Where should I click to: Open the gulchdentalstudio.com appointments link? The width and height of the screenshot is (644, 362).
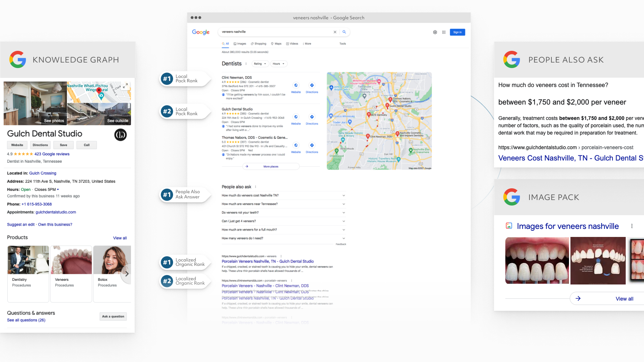pos(56,212)
